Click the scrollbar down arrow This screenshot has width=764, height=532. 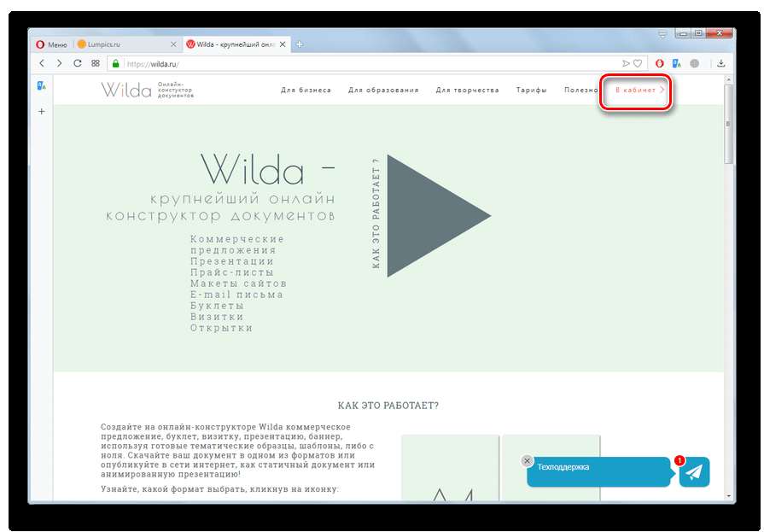pyautogui.click(x=728, y=496)
